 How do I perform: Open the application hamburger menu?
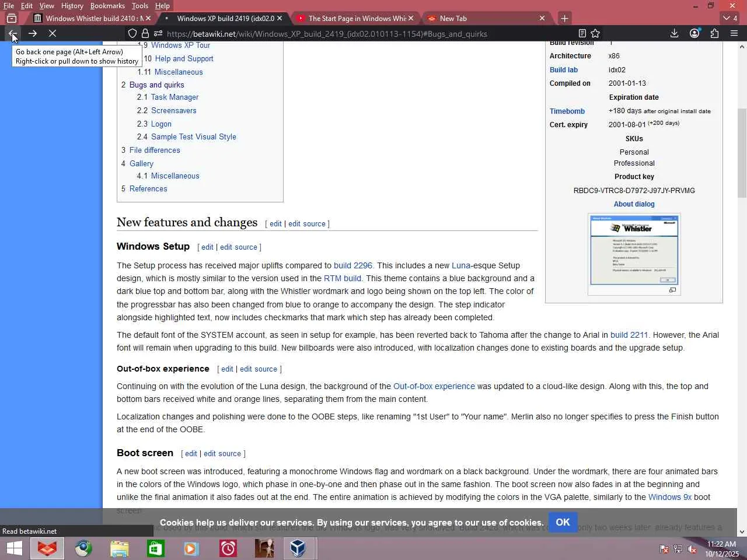point(734,34)
